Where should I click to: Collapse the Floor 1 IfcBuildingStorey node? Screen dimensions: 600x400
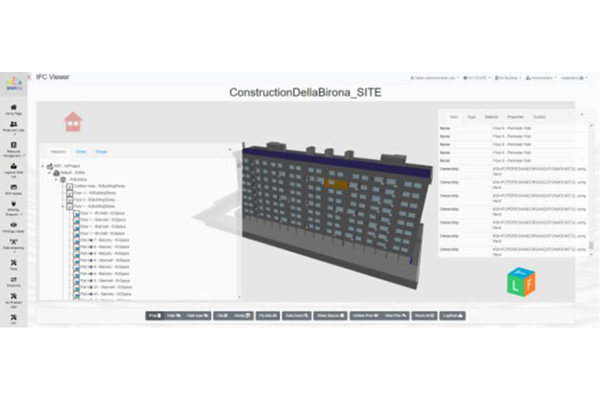(63, 206)
